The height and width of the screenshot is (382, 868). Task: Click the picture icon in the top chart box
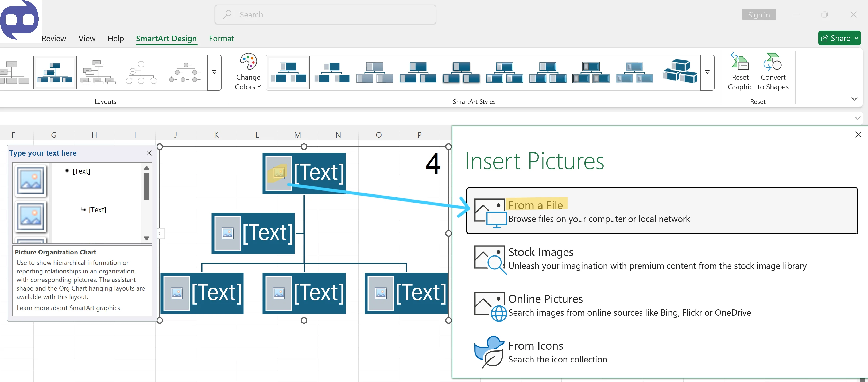tap(279, 173)
